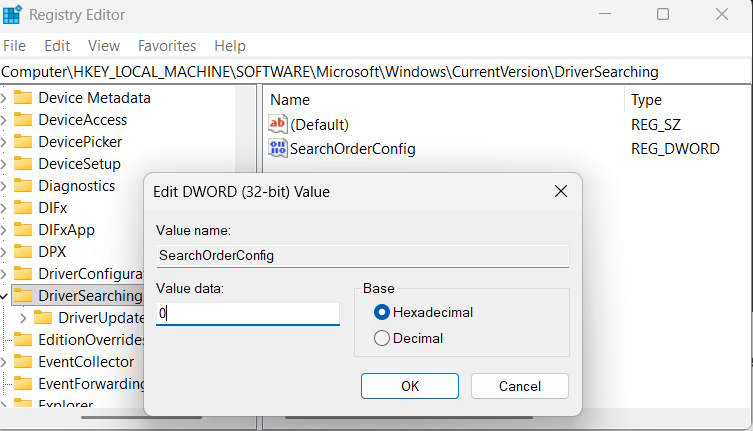
Task: Open the View menu
Action: (x=104, y=46)
